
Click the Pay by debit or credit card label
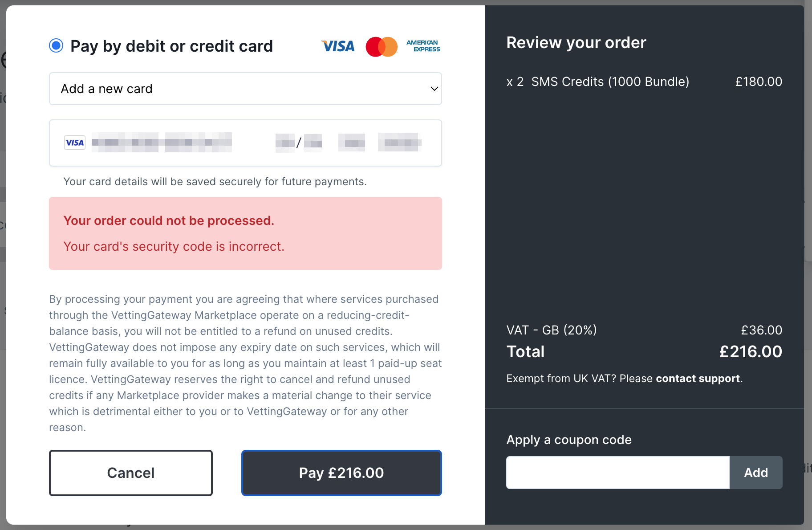[x=171, y=46]
